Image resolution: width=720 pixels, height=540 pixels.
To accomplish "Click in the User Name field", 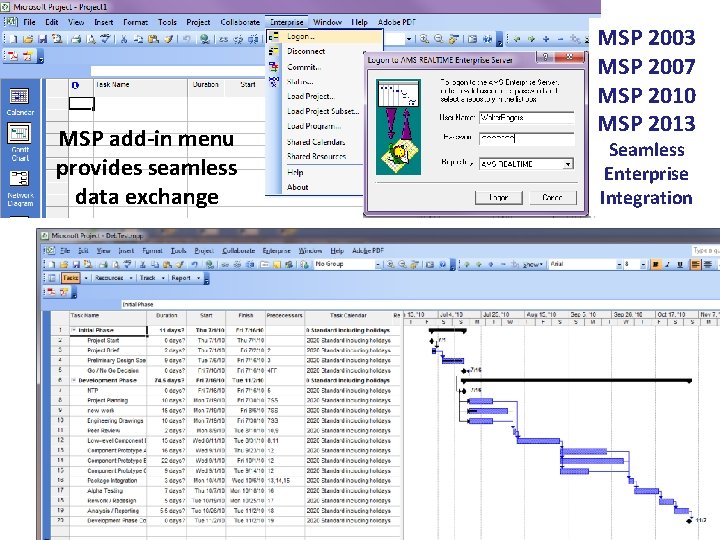I will 526,118.
